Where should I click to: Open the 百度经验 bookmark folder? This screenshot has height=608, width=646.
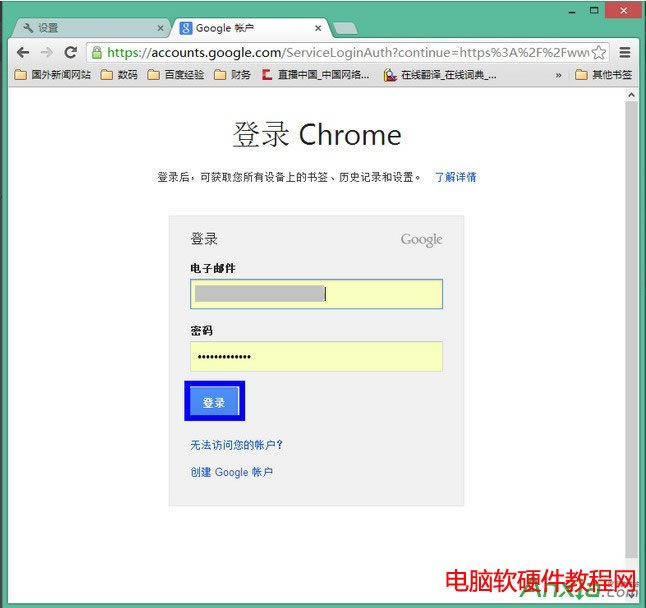(x=176, y=75)
